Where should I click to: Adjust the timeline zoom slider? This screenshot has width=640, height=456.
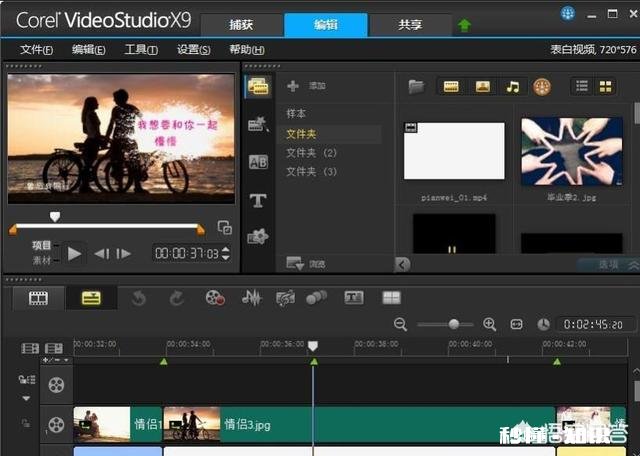pyautogui.click(x=453, y=325)
